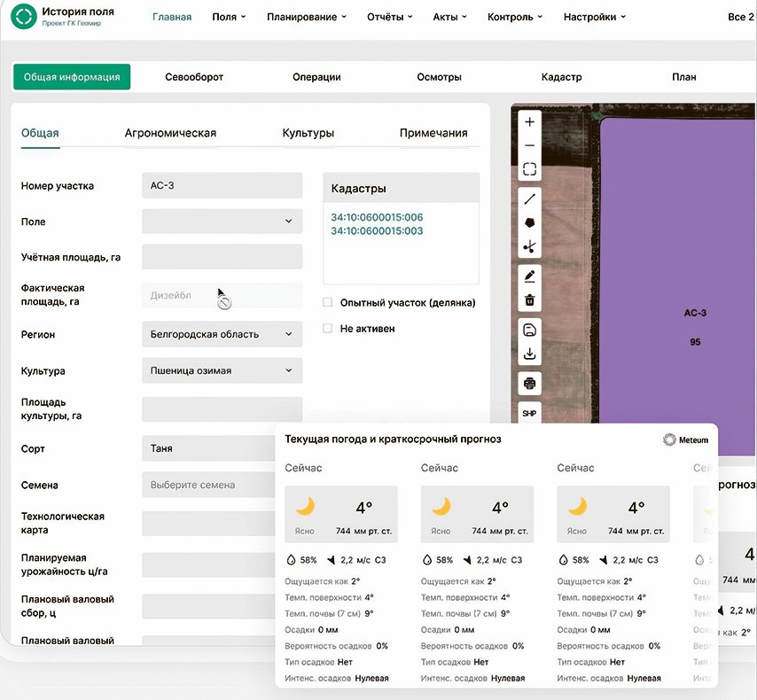757x700 pixels.
Task: Open cadastre link 34:10:0600015:003
Action: click(x=377, y=230)
